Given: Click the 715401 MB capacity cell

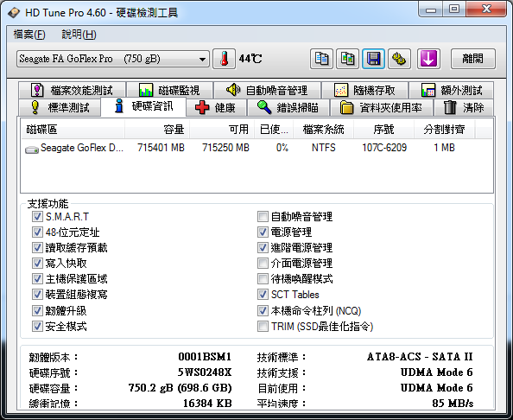Looking at the screenshot, I should pos(161,148).
